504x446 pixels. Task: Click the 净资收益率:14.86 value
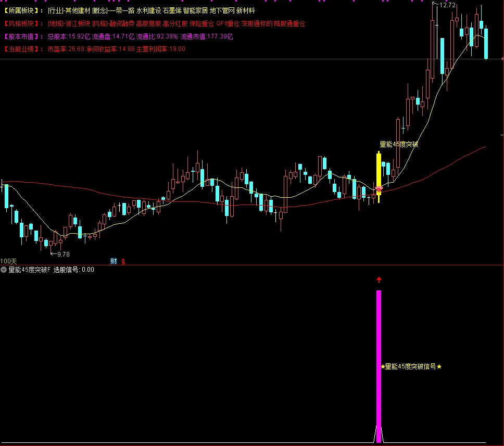point(110,49)
